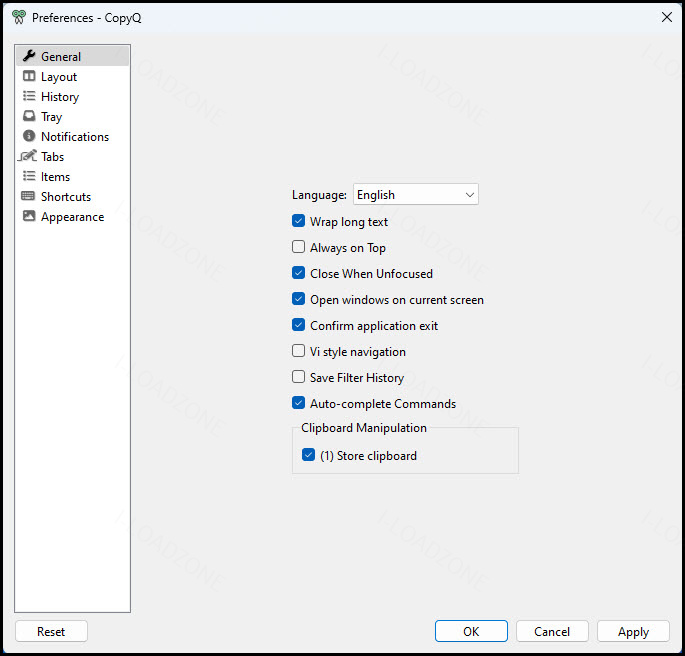Viewport: 685px width, 656px height.
Task: Click the Language label text
Action: 319,195
